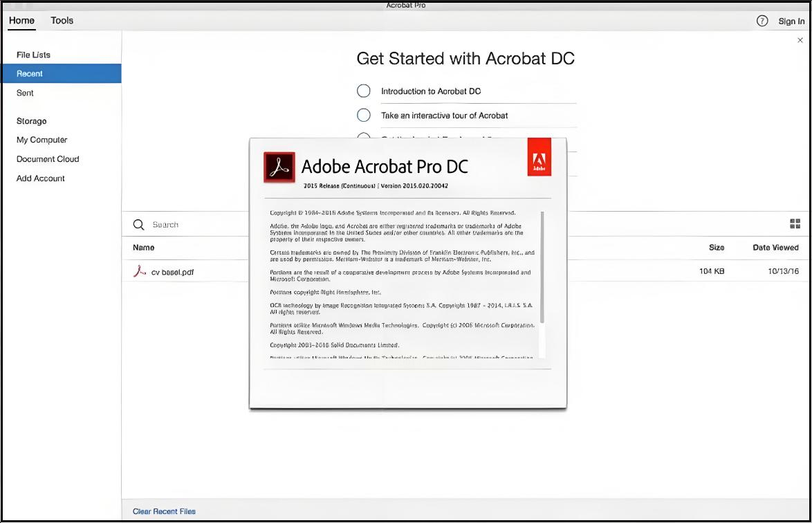The height and width of the screenshot is (523, 812).
Task: Close the Get Started panel
Action: 800,40
